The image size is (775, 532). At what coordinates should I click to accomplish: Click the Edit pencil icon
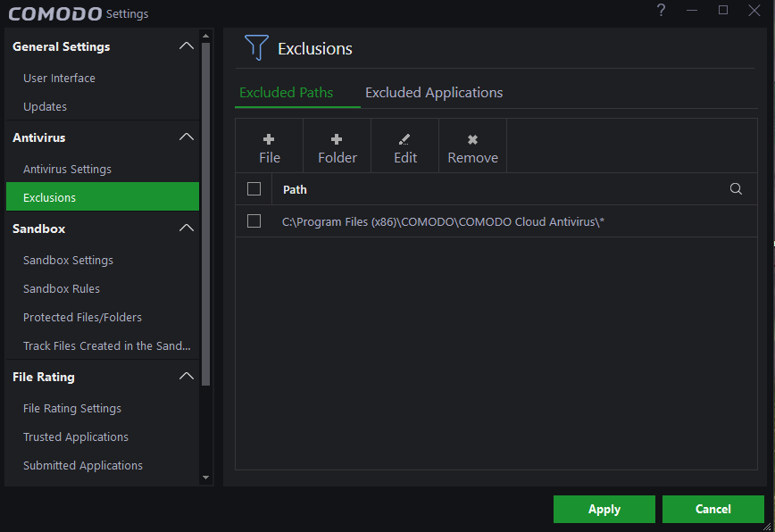tap(404, 139)
